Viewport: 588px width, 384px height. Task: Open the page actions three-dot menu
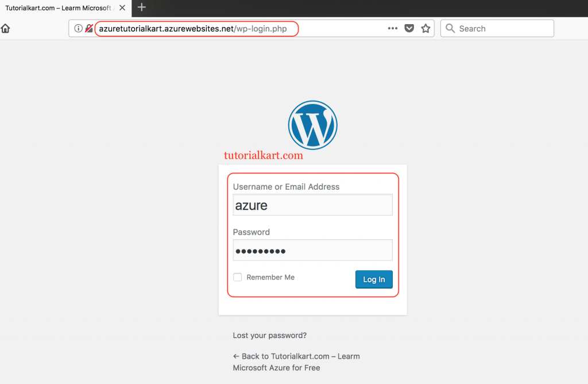coord(392,28)
